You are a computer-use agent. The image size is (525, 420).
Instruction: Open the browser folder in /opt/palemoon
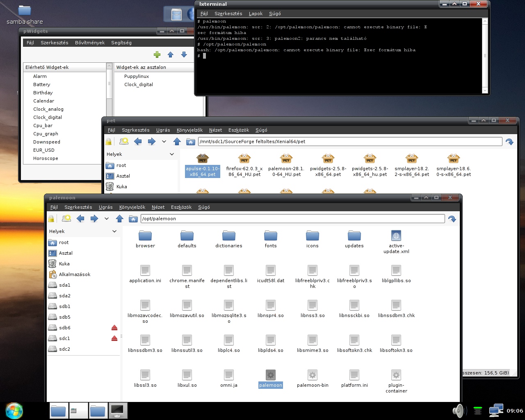point(145,239)
